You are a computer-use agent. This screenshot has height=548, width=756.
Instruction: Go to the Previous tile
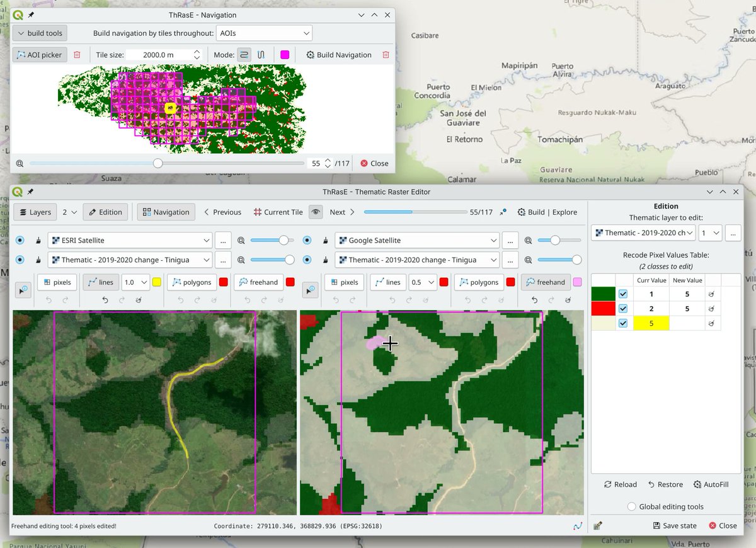[x=223, y=212]
